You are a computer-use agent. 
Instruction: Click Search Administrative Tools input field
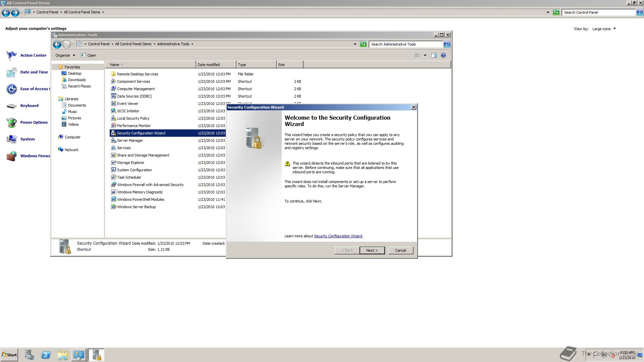[406, 44]
